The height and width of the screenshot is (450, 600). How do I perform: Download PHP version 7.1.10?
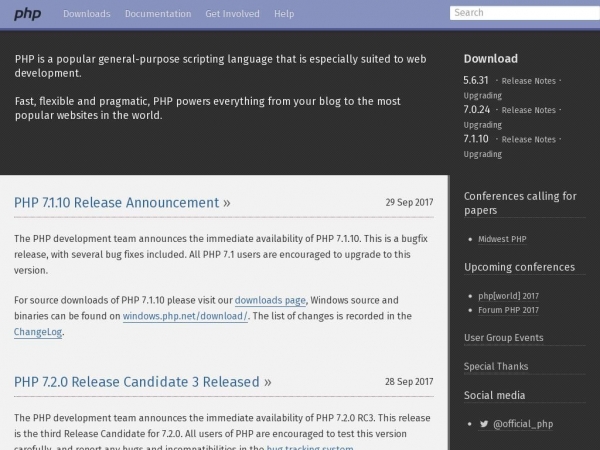pos(476,139)
